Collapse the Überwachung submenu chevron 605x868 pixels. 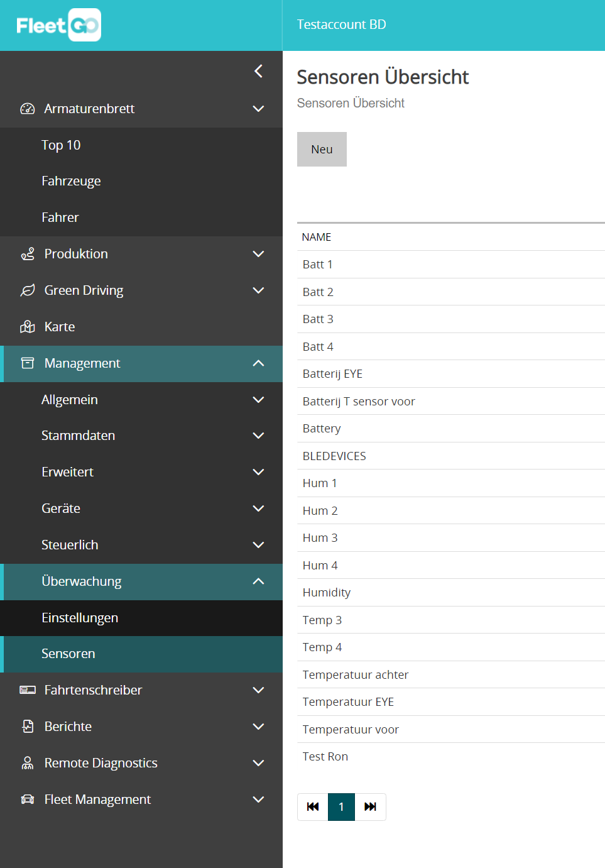pos(258,581)
